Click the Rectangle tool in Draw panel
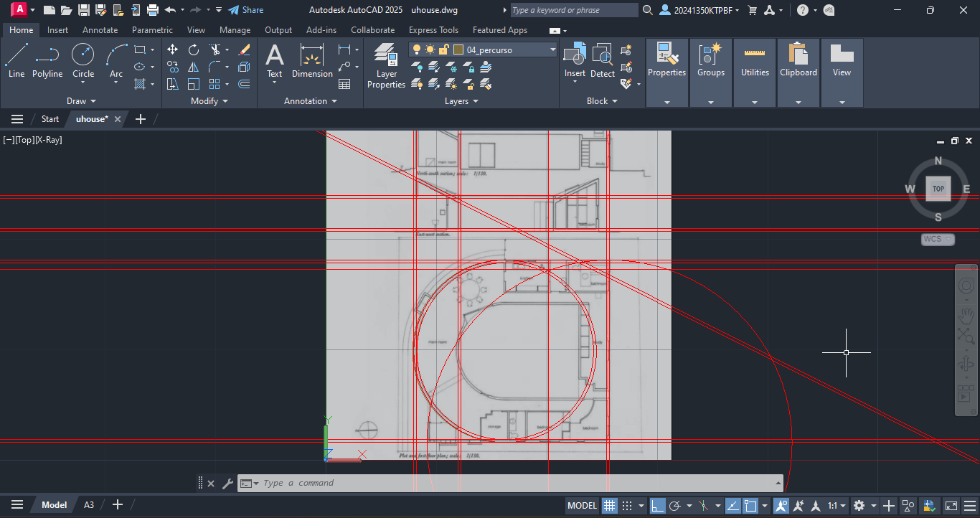This screenshot has height=518, width=980. [140, 50]
